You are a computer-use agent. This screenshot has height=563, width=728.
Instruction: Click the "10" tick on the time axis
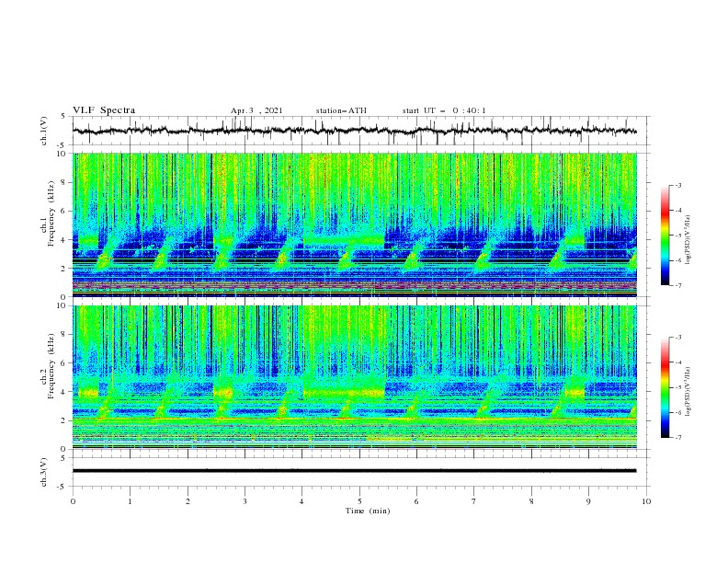[646, 501]
